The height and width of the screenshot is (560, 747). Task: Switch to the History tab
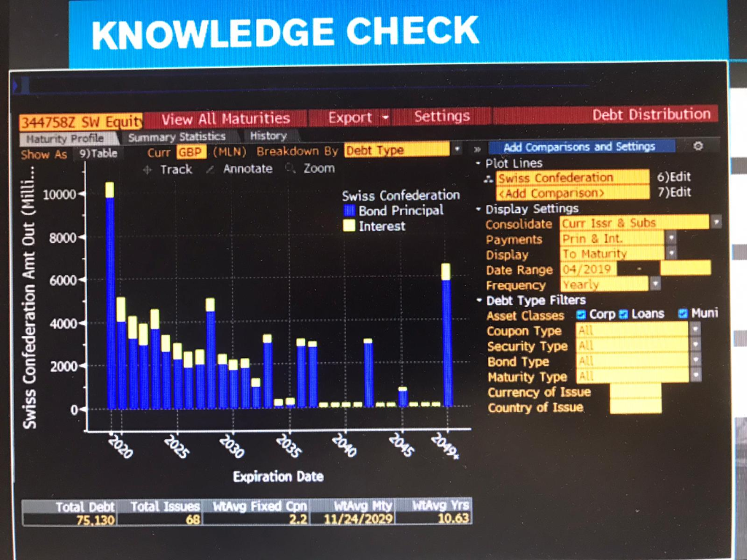268,136
